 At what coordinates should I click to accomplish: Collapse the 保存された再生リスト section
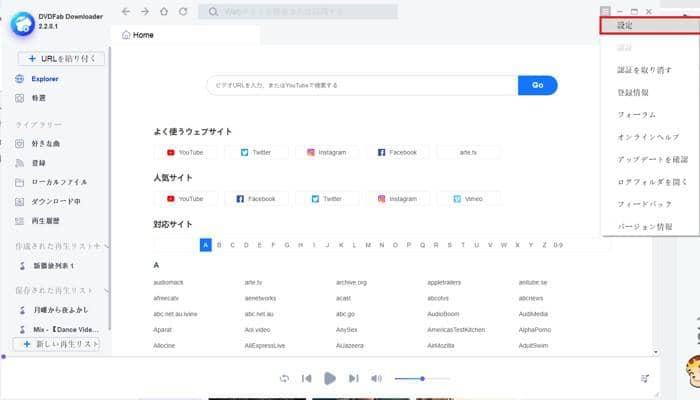tap(107, 291)
